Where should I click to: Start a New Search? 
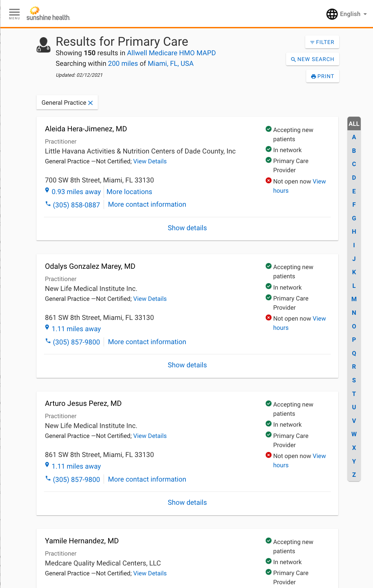(313, 59)
